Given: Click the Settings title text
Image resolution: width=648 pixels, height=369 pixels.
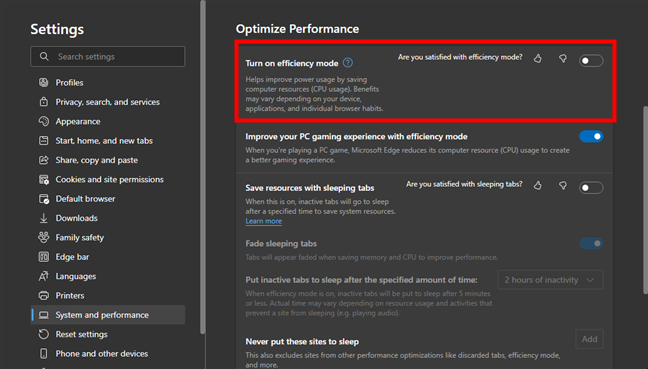Looking at the screenshot, I should [57, 29].
